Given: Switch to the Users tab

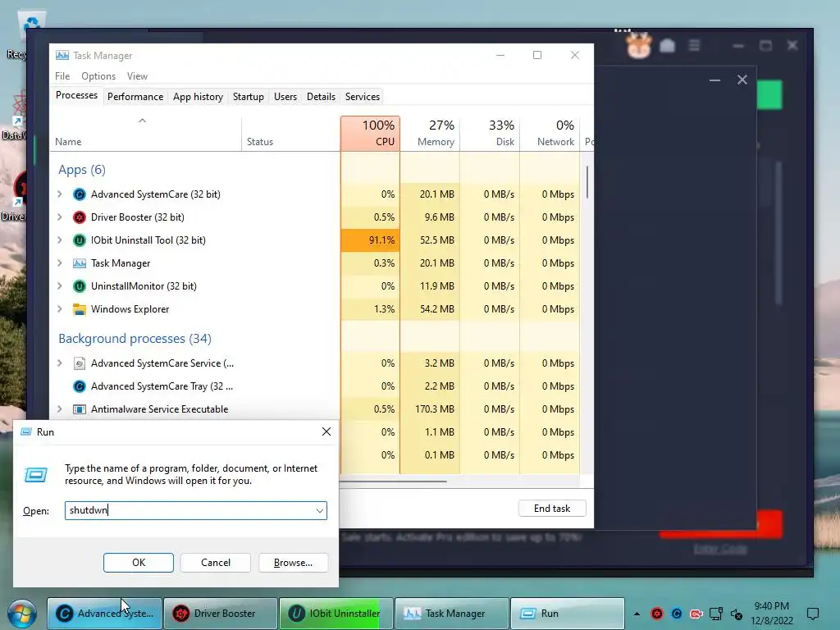Looking at the screenshot, I should point(285,97).
